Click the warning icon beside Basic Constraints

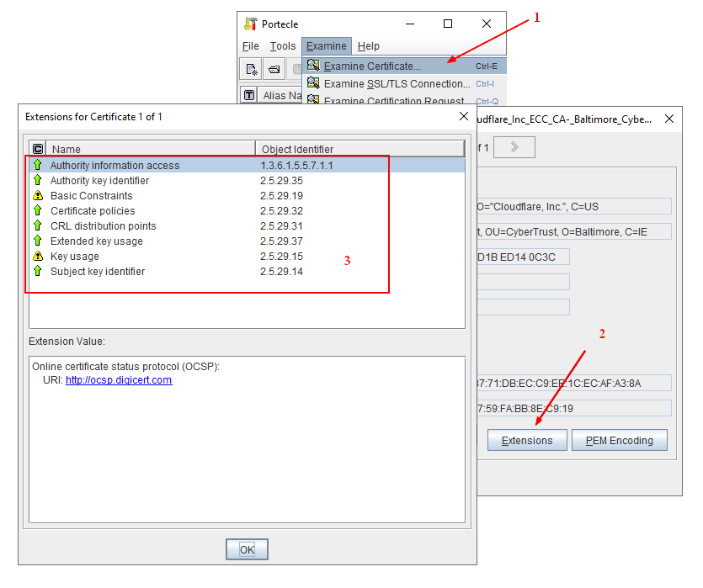[37, 195]
